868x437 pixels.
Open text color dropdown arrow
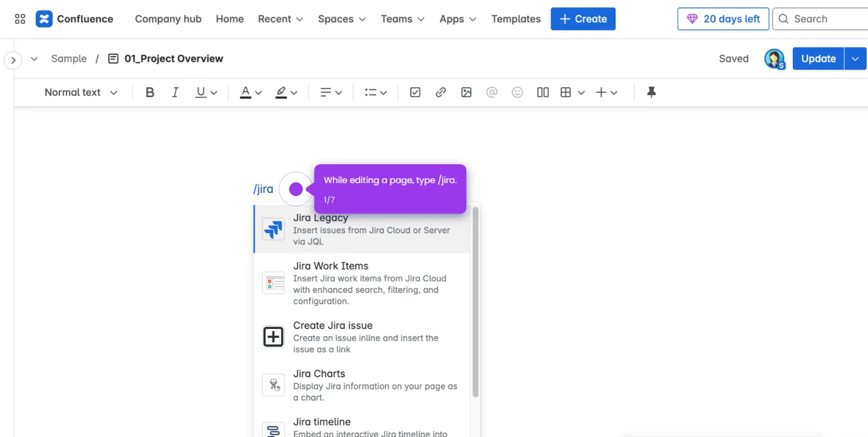[258, 93]
